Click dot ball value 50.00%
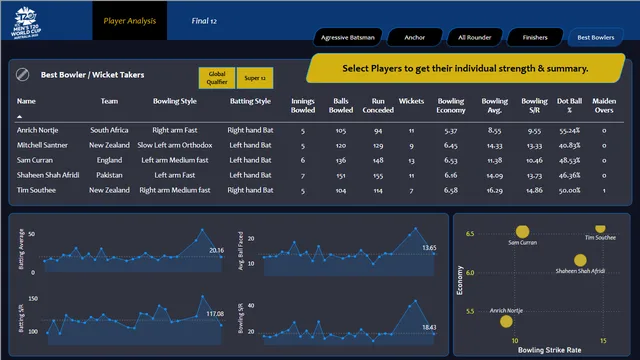 click(569, 191)
